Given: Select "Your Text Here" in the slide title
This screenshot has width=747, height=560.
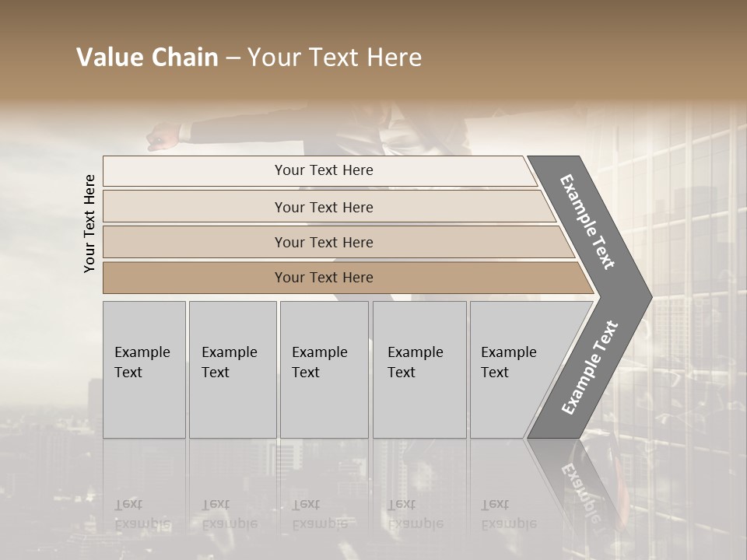Looking at the screenshot, I should (335, 58).
